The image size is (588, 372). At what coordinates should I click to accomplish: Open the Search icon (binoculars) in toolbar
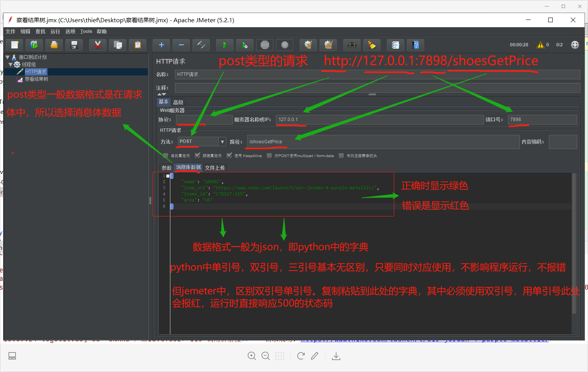pos(352,45)
